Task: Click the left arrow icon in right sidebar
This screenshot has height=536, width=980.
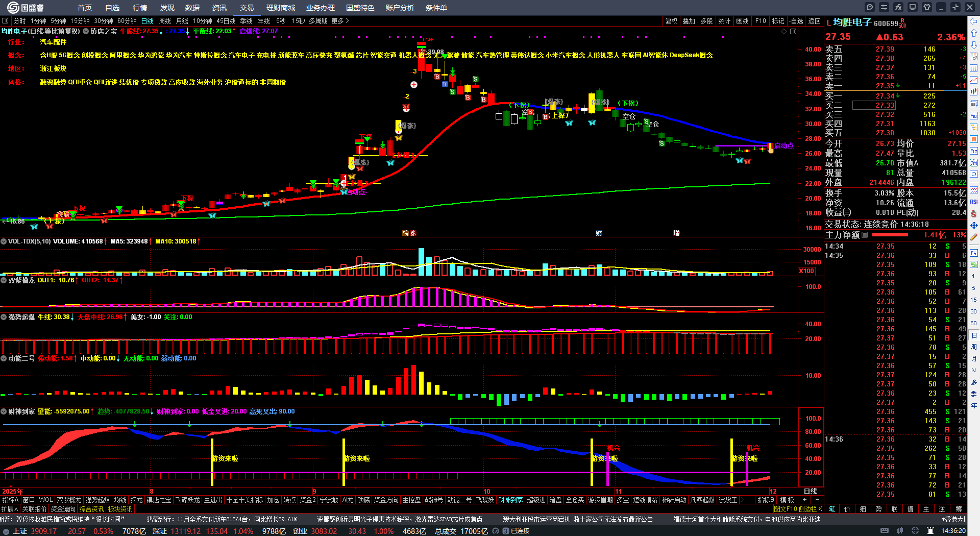Action: [x=974, y=21]
